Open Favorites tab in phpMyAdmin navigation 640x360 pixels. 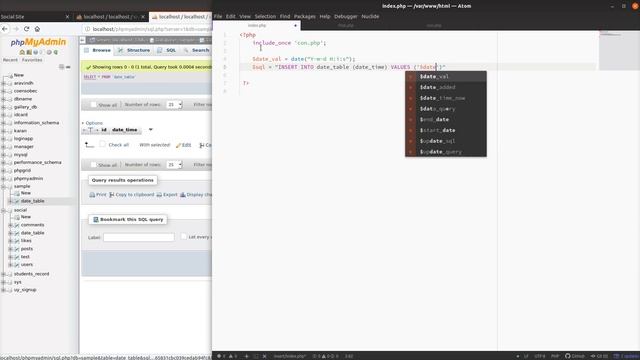pos(32,60)
